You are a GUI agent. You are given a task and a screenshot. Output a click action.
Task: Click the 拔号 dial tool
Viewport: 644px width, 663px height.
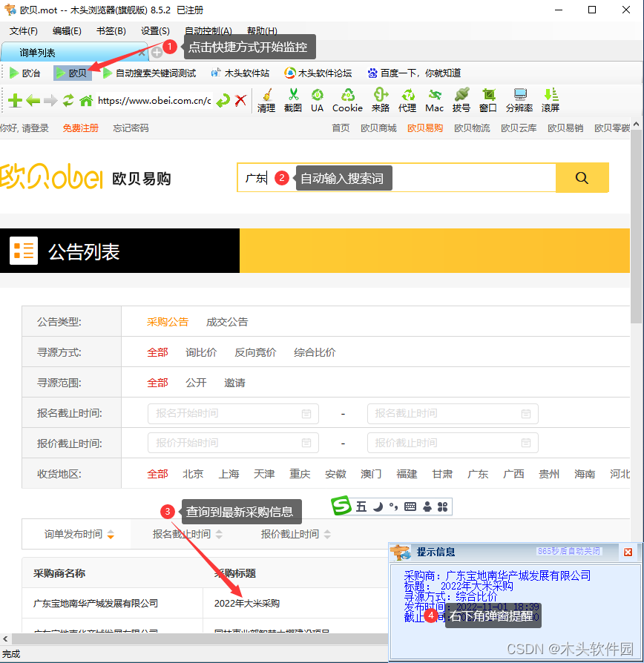click(461, 101)
